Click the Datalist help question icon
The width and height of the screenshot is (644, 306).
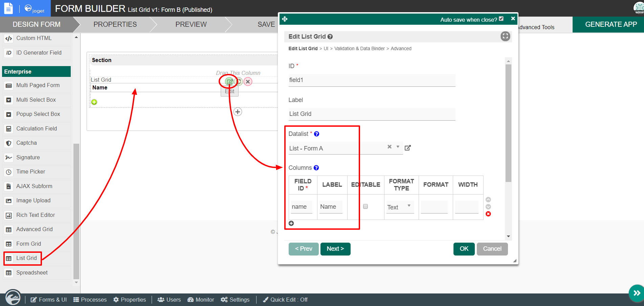pos(316,134)
